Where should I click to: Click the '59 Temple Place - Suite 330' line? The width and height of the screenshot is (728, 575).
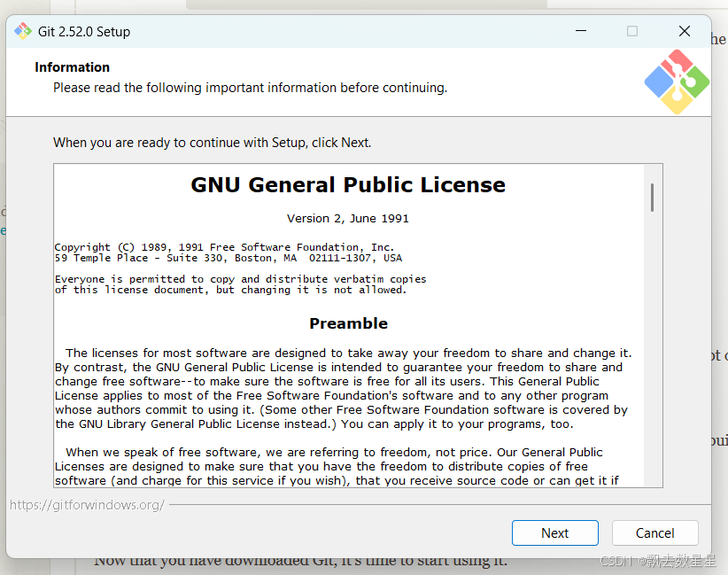(228, 258)
